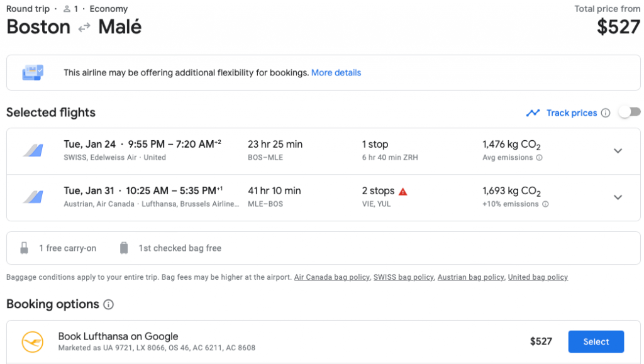Open the United bag policy link

tap(537, 277)
